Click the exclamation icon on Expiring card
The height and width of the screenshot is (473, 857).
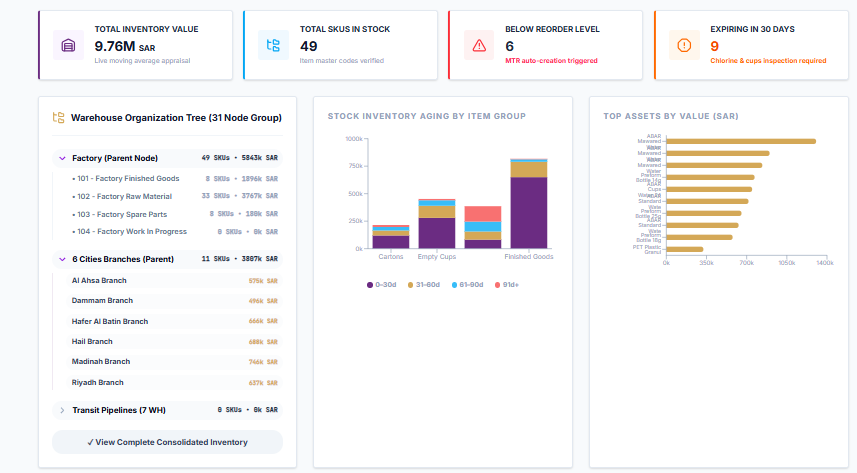click(684, 45)
